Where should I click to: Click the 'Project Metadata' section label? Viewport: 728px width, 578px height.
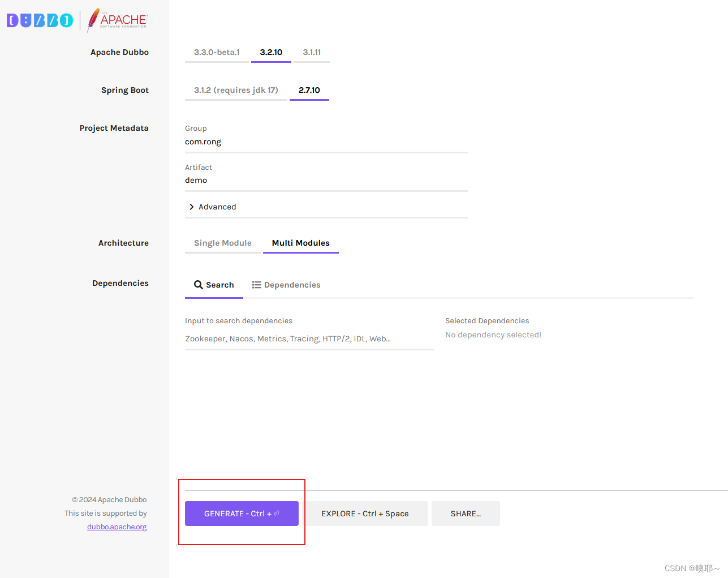(x=114, y=128)
